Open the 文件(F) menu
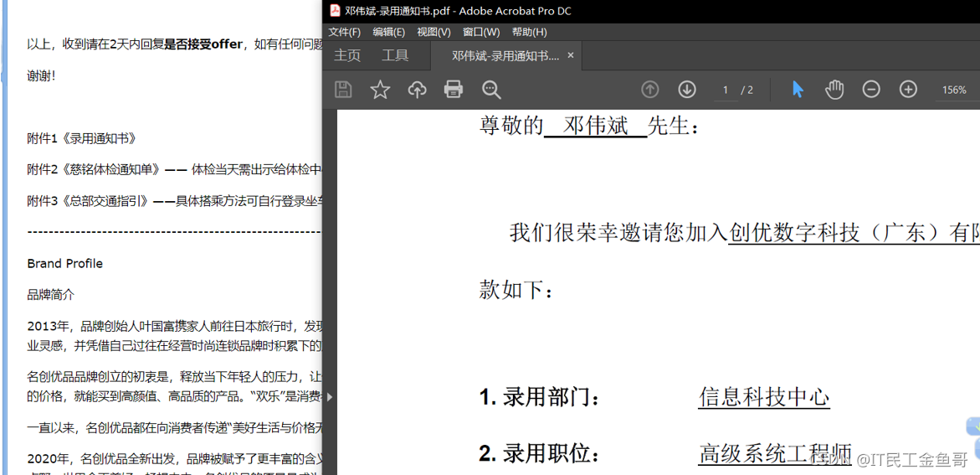Viewport: 980px width, 475px height. [344, 32]
